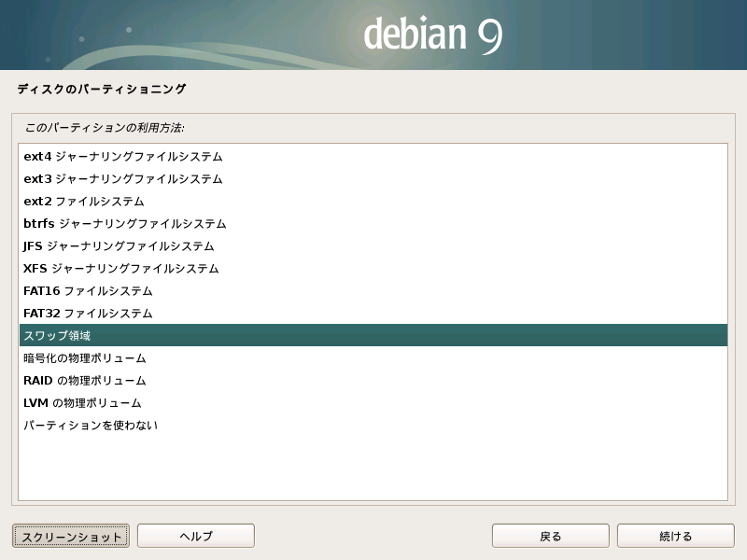Image resolution: width=747 pixels, height=560 pixels.
Task: Click the ディスクのパーティショニング heading
Action: [x=102, y=90]
